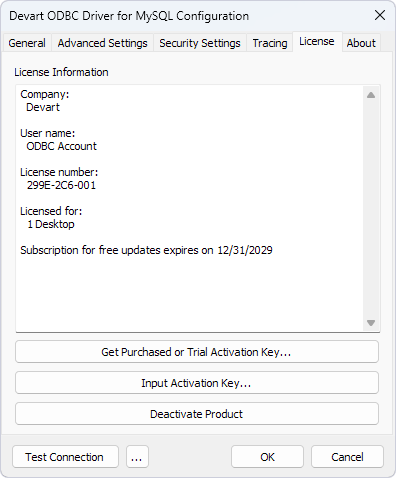Click the Cancel button
396x478 pixels.
(x=347, y=457)
